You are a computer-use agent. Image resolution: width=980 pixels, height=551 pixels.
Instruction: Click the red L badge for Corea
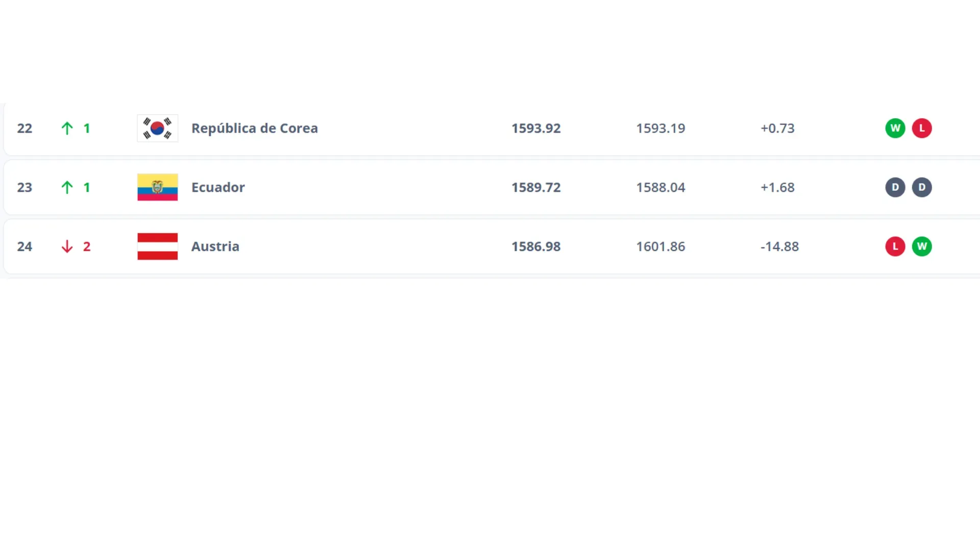[922, 128]
